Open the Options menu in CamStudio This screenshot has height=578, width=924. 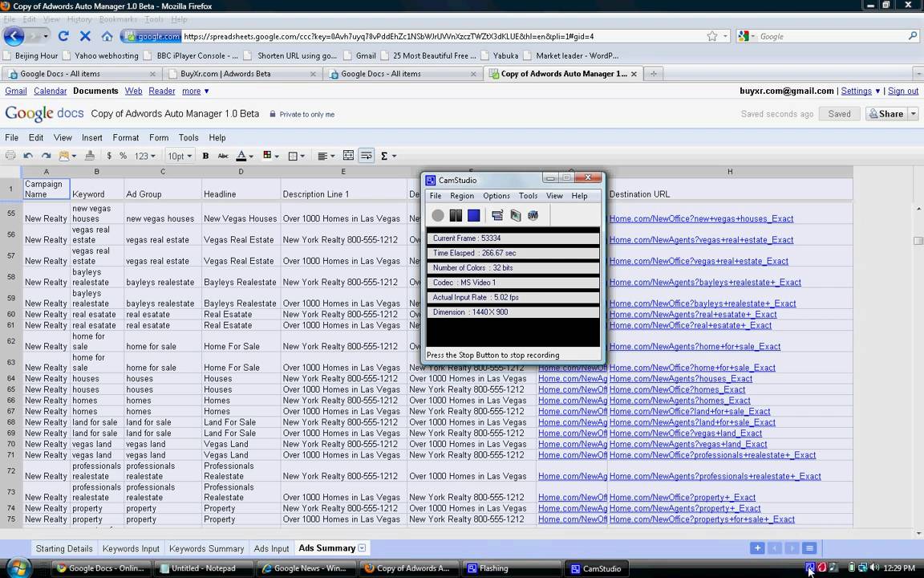tap(496, 196)
